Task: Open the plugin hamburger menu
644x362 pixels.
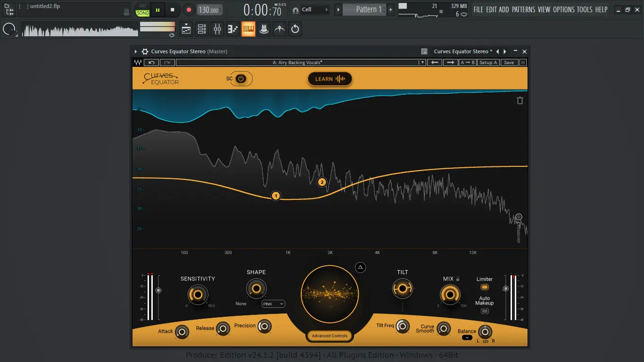Action: click(x=523, y=62)
